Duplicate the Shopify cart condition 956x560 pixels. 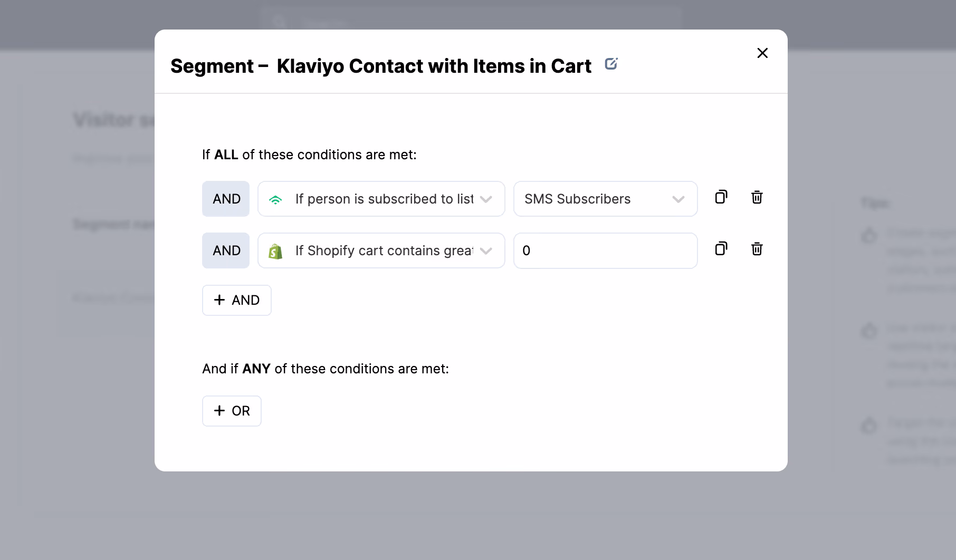(721, 249)
